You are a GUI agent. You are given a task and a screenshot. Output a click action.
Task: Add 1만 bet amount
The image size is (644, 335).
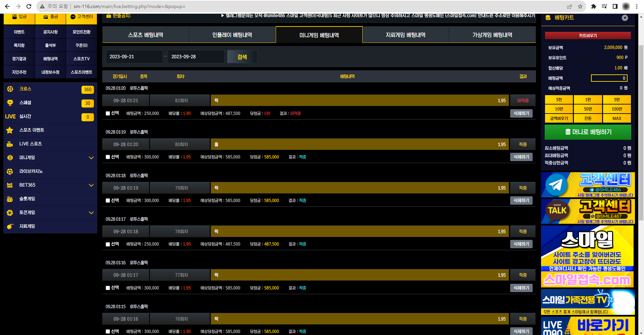point(588,99)
